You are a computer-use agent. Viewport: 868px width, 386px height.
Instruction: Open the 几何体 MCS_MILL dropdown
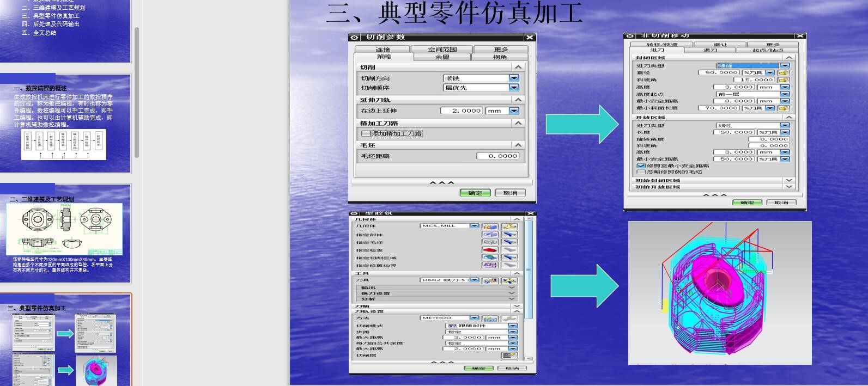[450, 226]
